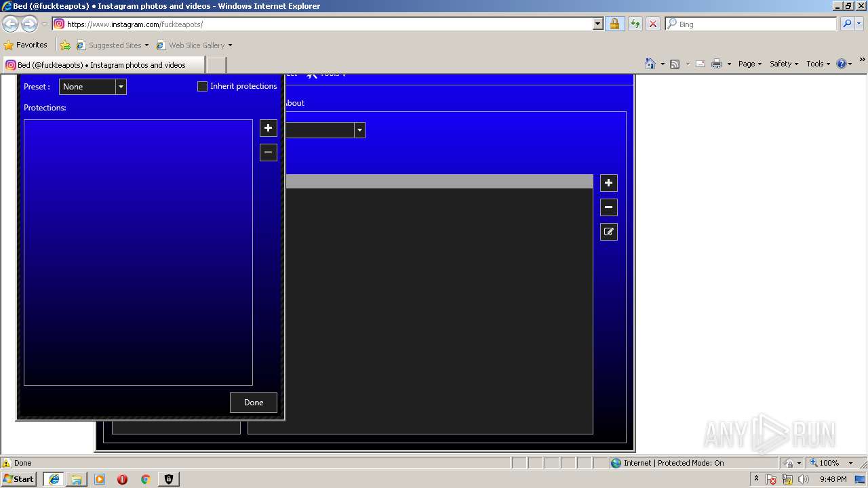Viewport: 868px width, 488px height.
Task: Select the About tab in background window
Action: click(294, 103)
